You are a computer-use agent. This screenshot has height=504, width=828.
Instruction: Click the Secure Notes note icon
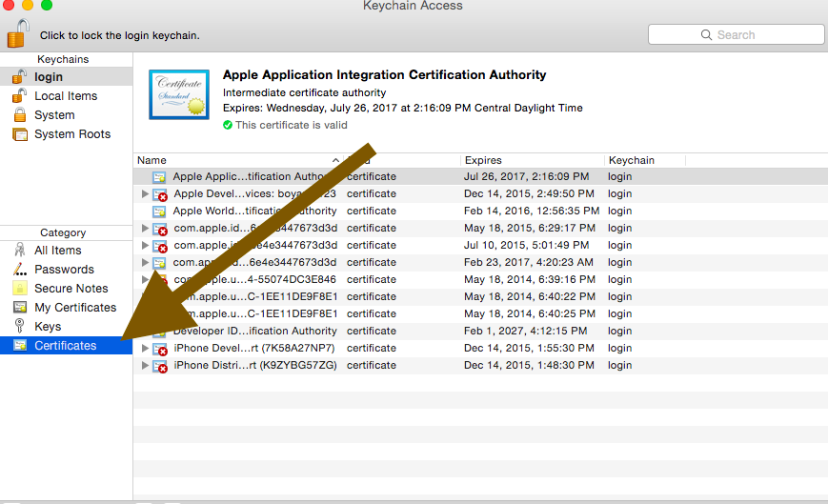(20, 288)
